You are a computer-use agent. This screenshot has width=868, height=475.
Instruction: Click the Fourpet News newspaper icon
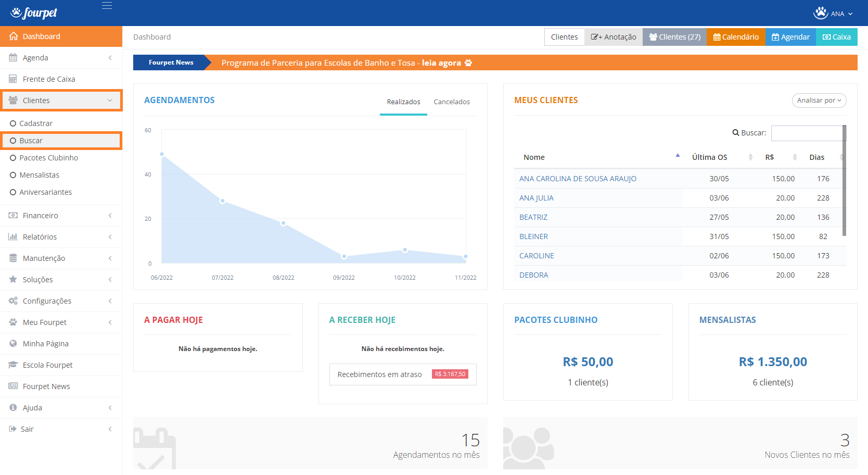(x=13, y=386)
